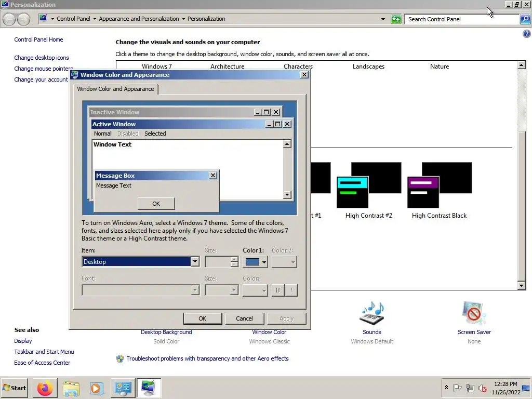Click the search magnifier icon
This screenshot has height=399, width=532.
[525, 19]
